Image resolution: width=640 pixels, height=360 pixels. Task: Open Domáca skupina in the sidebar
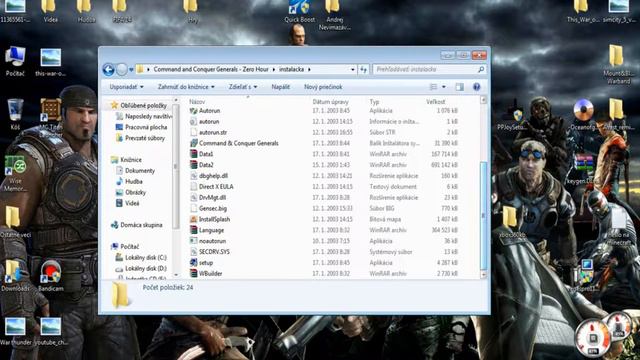(x=141, y=225)
